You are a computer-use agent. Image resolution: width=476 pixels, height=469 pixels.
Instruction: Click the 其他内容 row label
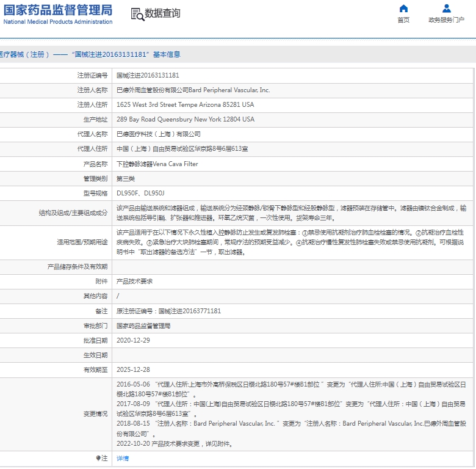pos(95,296)
